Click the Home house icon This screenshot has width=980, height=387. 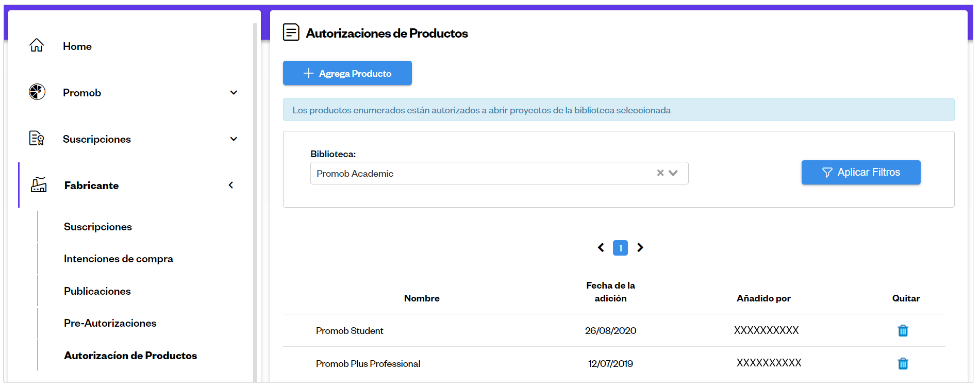(x=37, y=45)
